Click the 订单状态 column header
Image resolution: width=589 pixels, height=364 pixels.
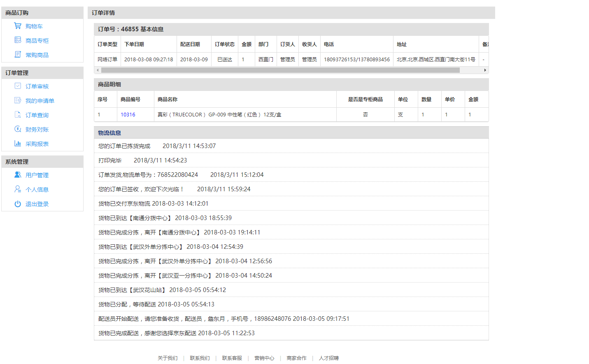225,44
